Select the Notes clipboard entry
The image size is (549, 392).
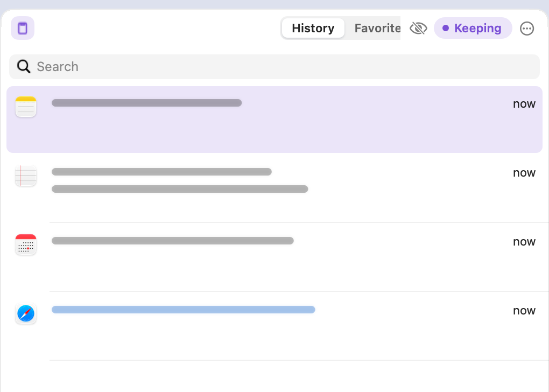[274, 120]
